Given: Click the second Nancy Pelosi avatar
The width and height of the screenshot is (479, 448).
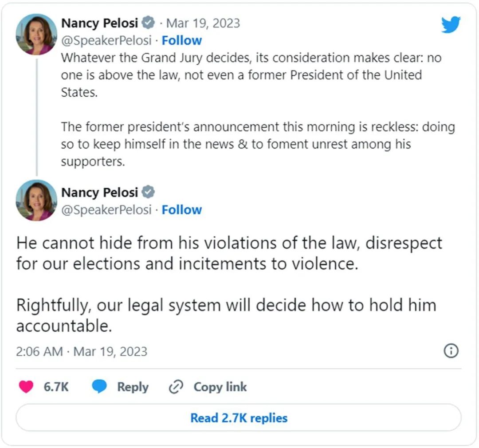Looking at the screenshot, I should 36,200.
